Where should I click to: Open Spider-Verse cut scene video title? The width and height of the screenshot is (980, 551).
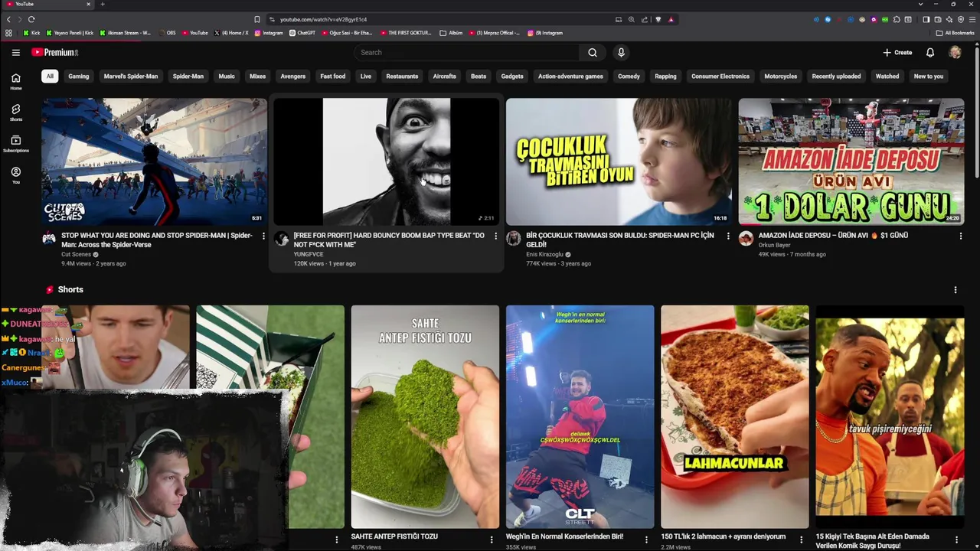pos(157,240)
